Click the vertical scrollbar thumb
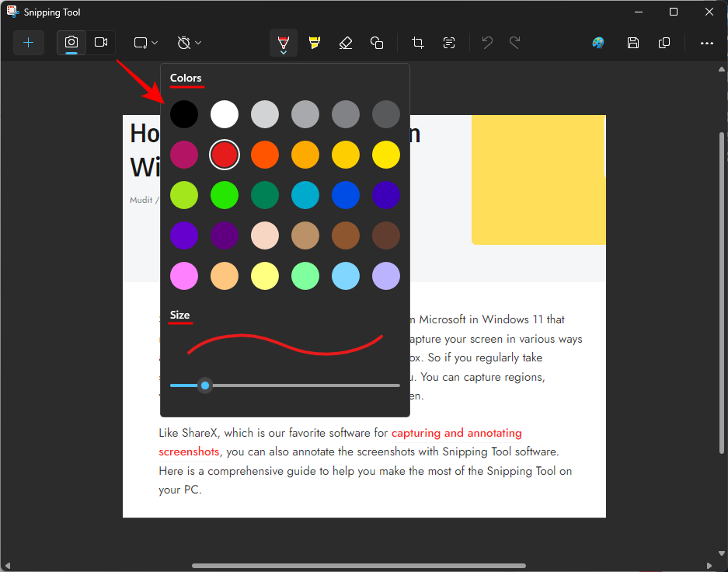 [x=722, y=292]
